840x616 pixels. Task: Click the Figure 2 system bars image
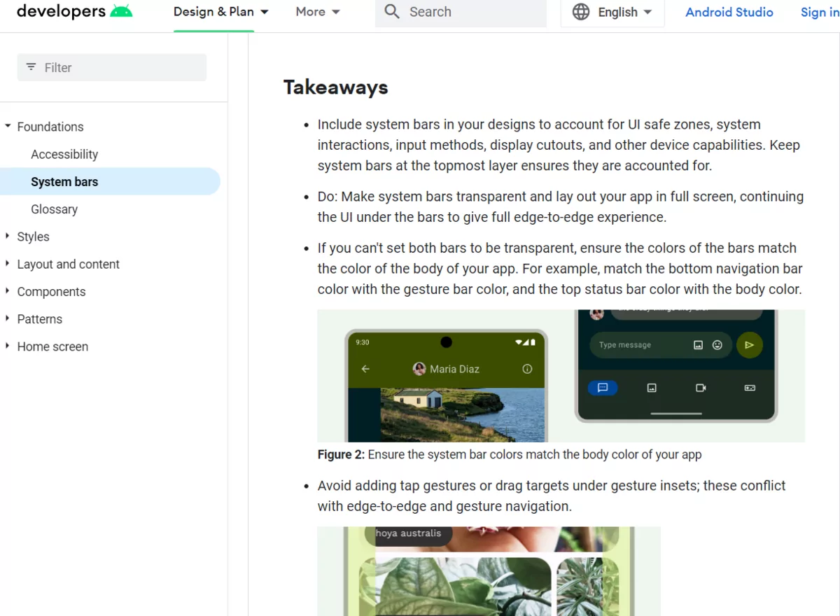click(561, 375)
